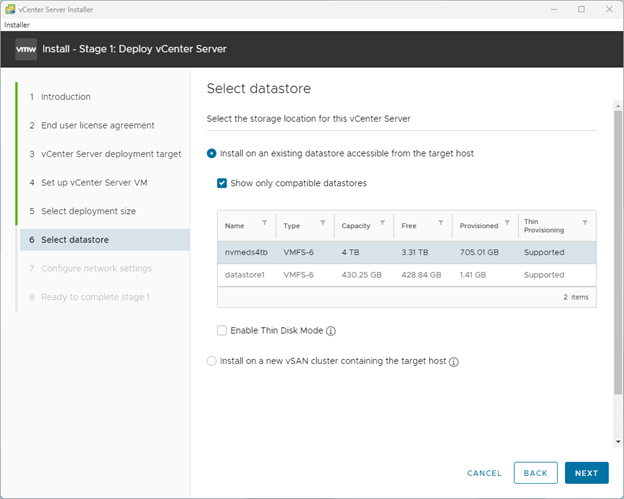
Task: Select step 6 Select datastore
Action: tap(105, 240)
